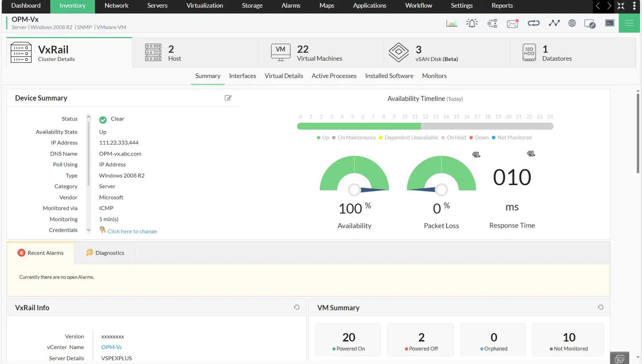Expand the Credentials section
The image size is (642, 364).
(x=88, y=230)
